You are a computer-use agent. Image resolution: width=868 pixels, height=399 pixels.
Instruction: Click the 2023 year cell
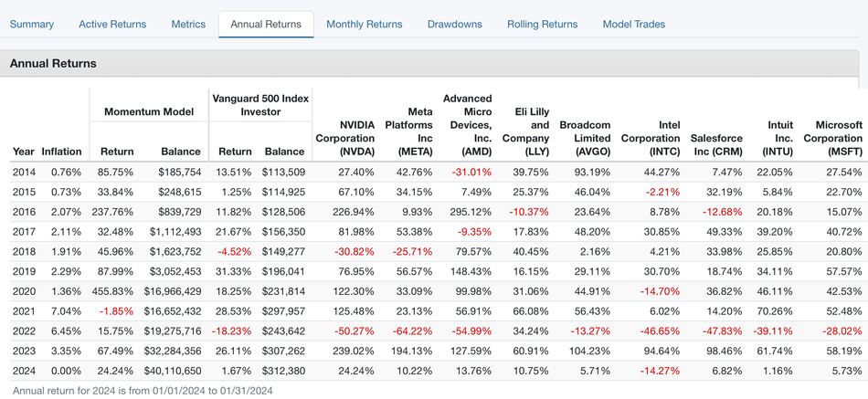tap(23, 352)
